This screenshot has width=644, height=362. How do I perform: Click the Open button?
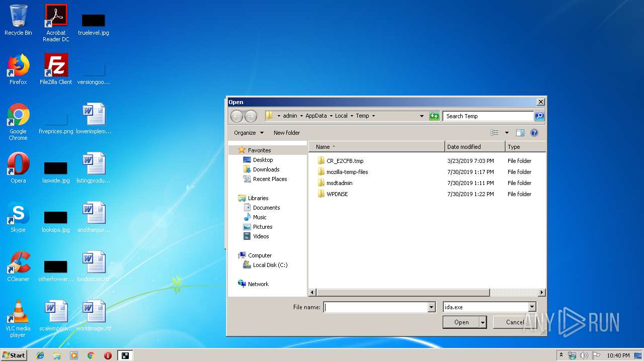click(x=461, y=322)
